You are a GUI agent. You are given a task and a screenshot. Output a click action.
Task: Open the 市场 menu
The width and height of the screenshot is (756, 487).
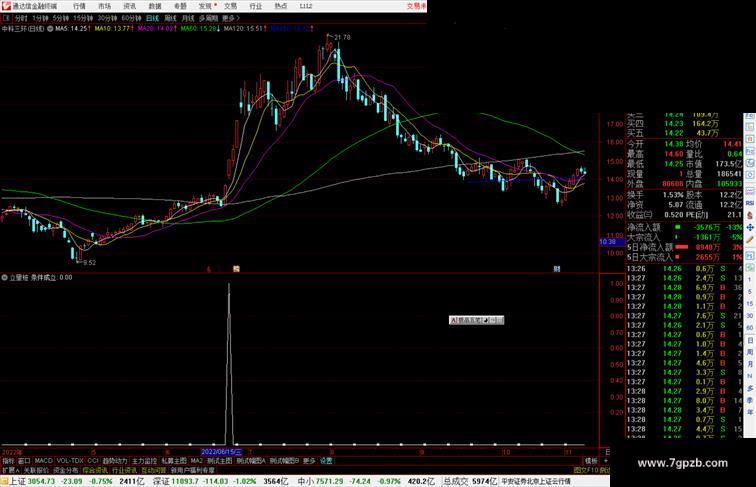tap(104, 6)
